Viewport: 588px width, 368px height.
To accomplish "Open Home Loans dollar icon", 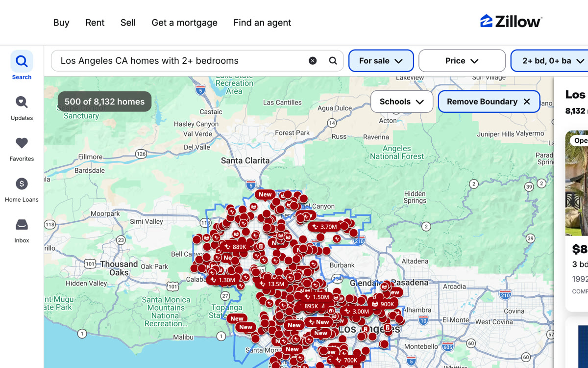I will click(x=22, y=184).
